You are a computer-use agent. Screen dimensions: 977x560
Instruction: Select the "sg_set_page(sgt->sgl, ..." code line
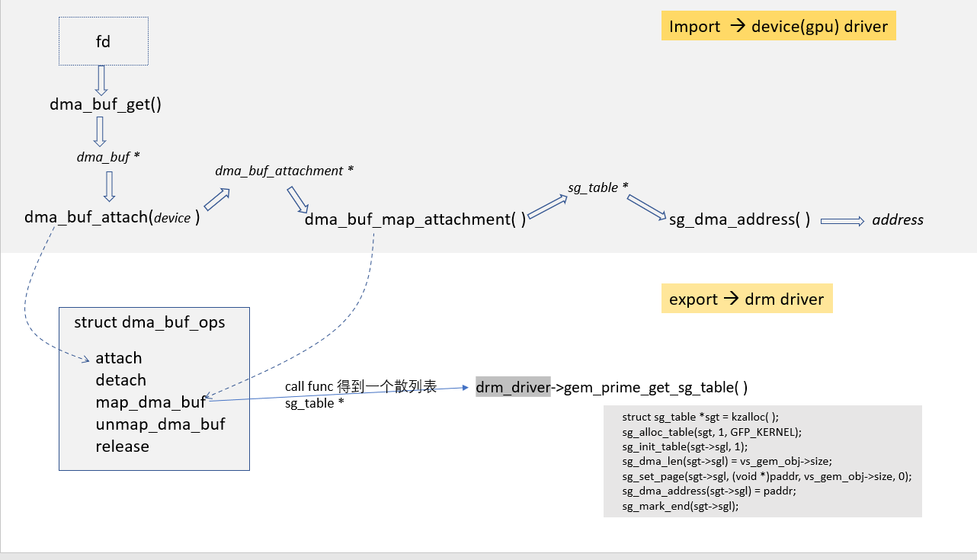coord(767,476)
